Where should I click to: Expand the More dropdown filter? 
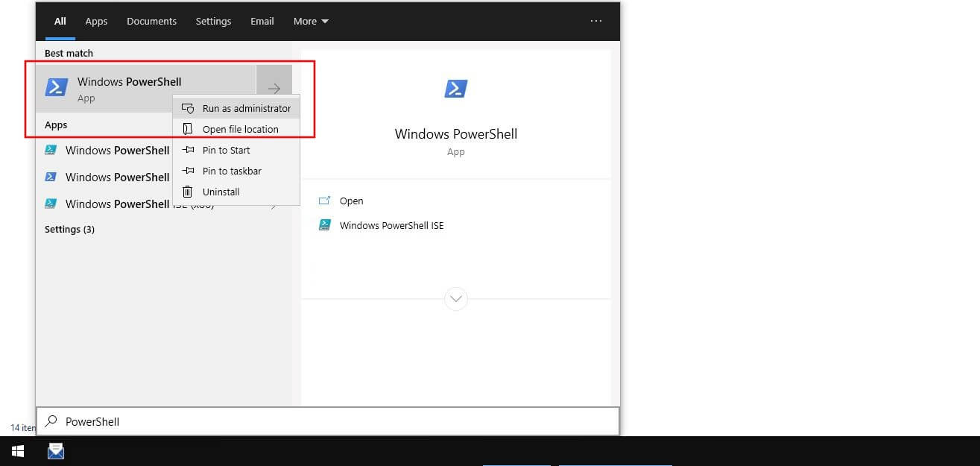tap(311, 21)
